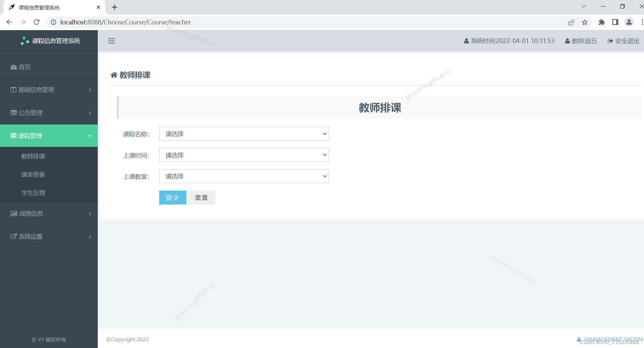Viewport: 644px width, 348px height.
Task: Open 公告管理 sidebar menu
Action: tap(49, 113)
